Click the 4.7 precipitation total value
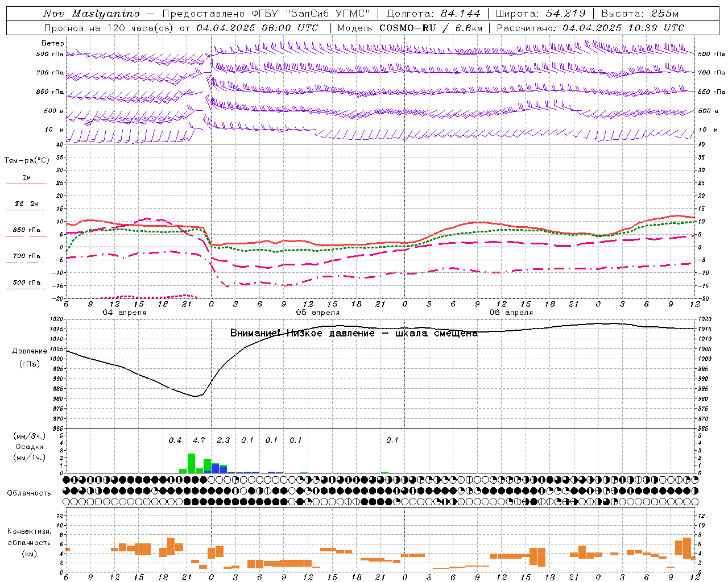Image resolution: width=728 pixels, height=582 pixels. pyautogui.click(x=199, y=440)
